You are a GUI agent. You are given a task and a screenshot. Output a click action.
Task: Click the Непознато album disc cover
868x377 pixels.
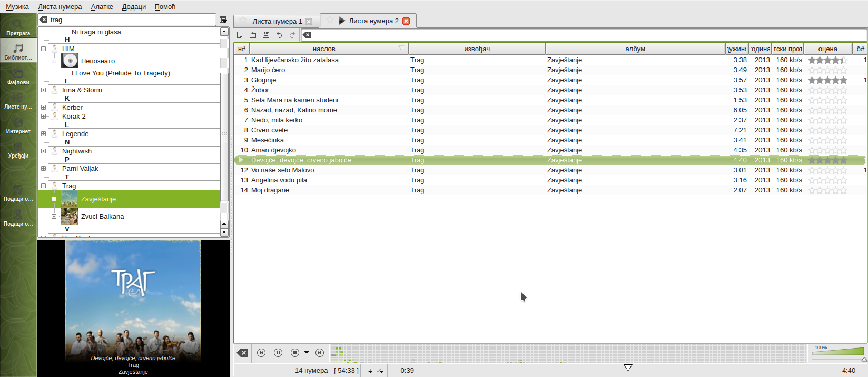coord(70,61)
